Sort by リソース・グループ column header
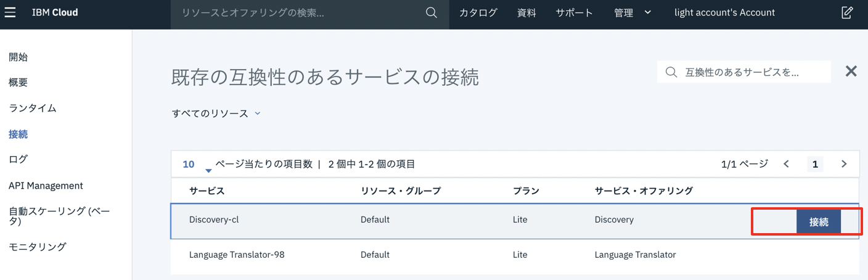Image resolution: width=868 pixels, height=280 pixels. [x=401, y=191]
